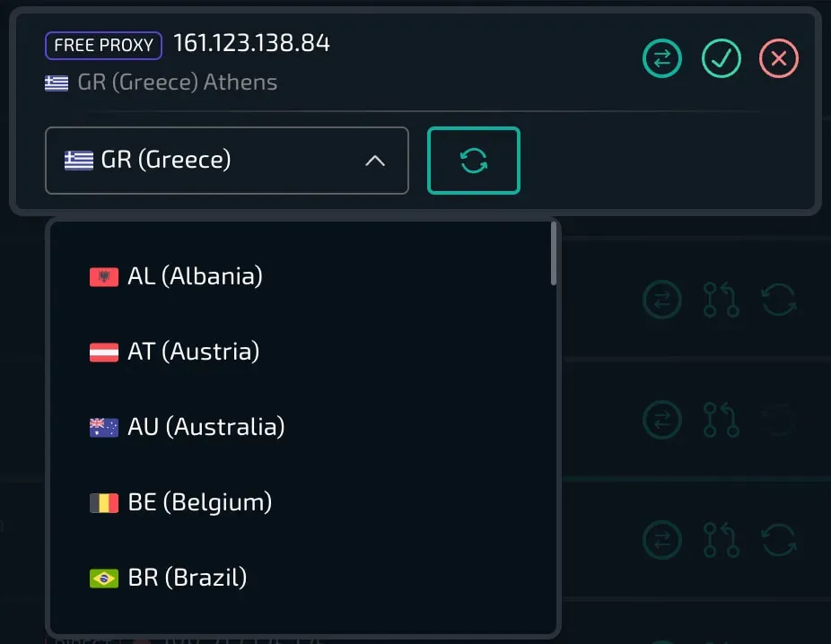
Task: Pick AU (Australia) in the dropdown list
Action: (206, 426)
